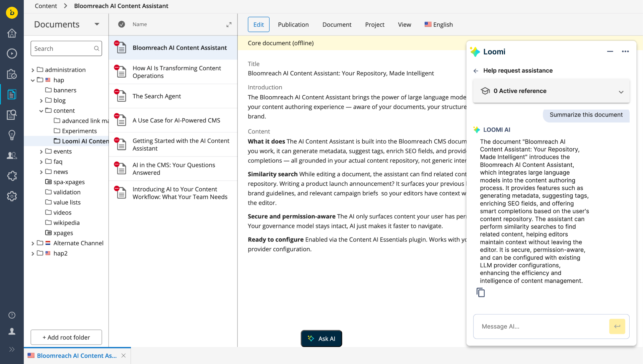The width and height of the screenshot is (643, 364).
Task: Select The Search Agent document
Action: 156,96
